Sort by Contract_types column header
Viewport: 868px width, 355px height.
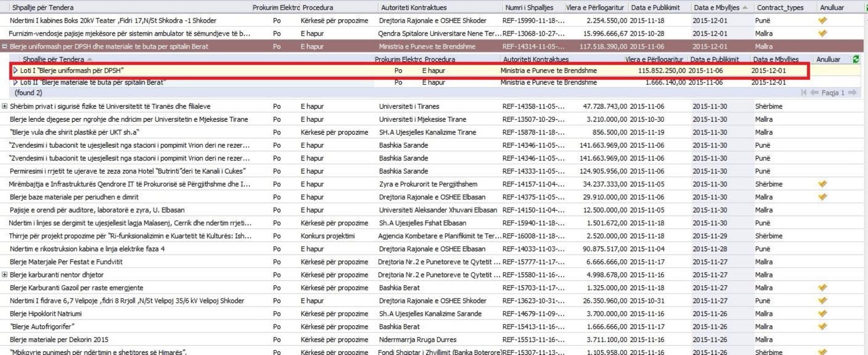(780, 7)
